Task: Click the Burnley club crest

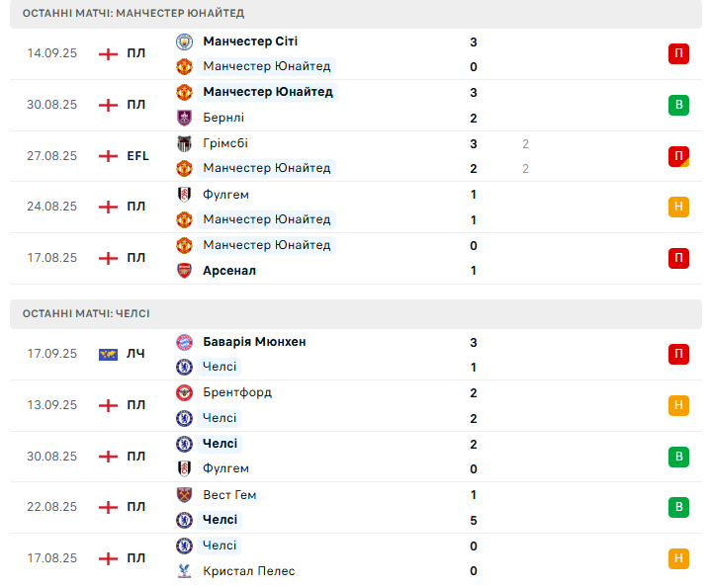Action: tap(184, 118)
